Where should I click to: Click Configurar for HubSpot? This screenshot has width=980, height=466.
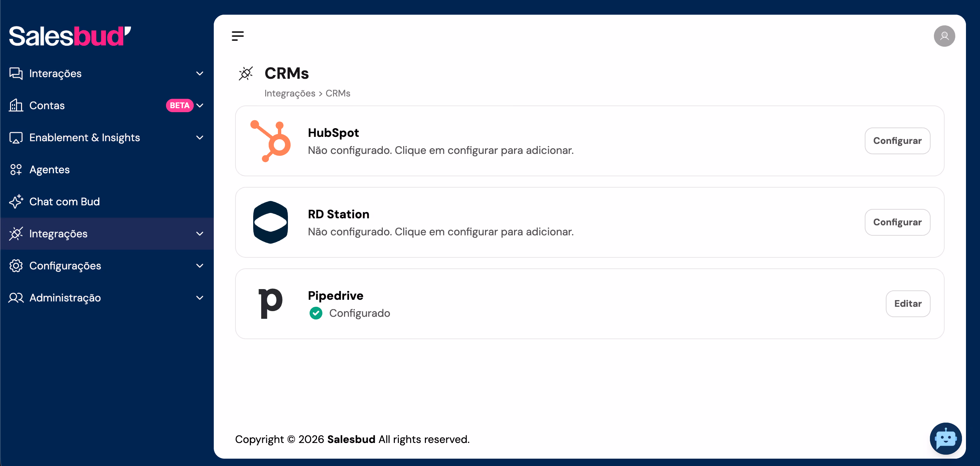click(x=897, y=141)
